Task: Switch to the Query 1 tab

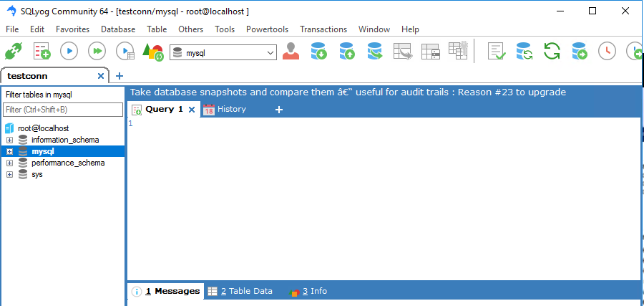Action: click(164, 109)
